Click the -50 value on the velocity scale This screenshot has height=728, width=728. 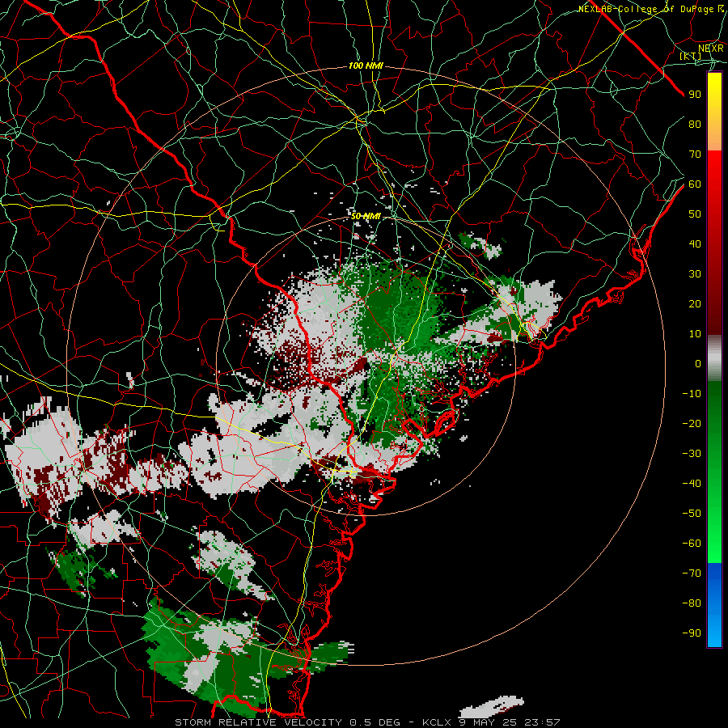692,513
